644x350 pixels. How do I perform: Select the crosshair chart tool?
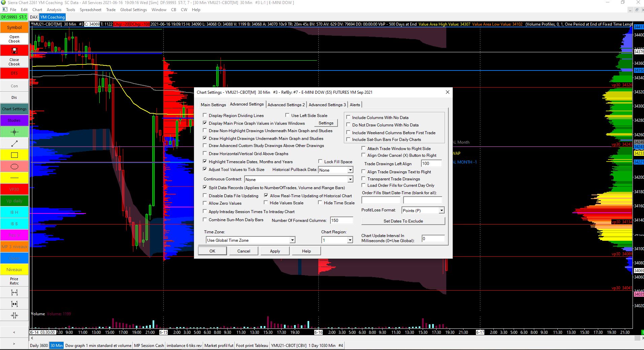click(x=14, y=132)
